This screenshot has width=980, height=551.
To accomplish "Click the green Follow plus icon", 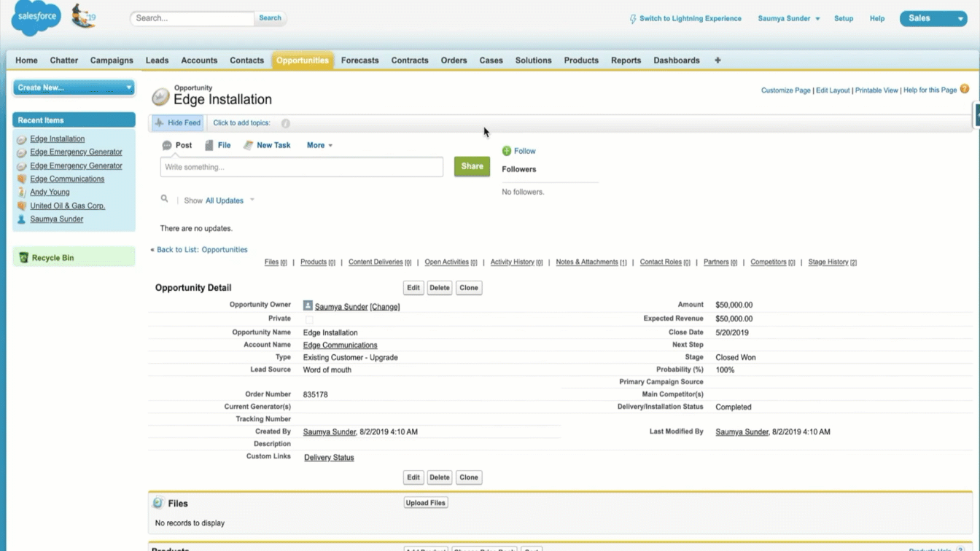I will (x=507, y=151).
